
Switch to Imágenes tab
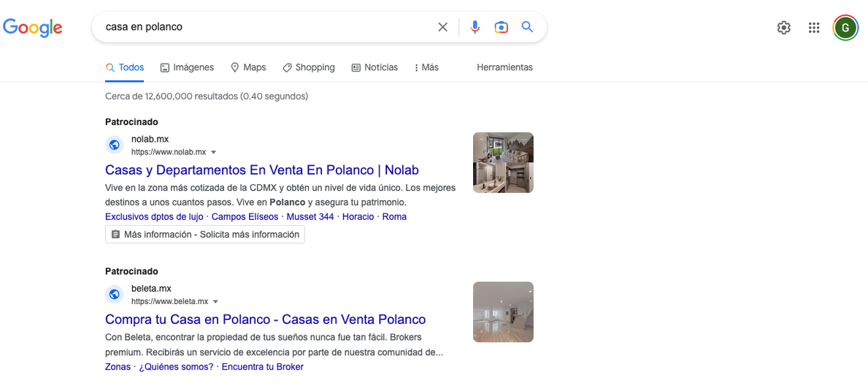(187, 67)
